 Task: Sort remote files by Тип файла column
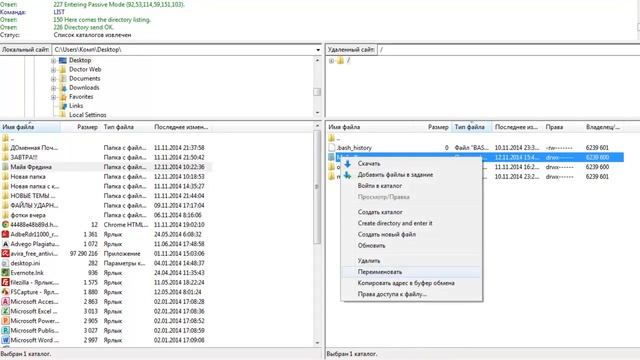click(471, 127)
